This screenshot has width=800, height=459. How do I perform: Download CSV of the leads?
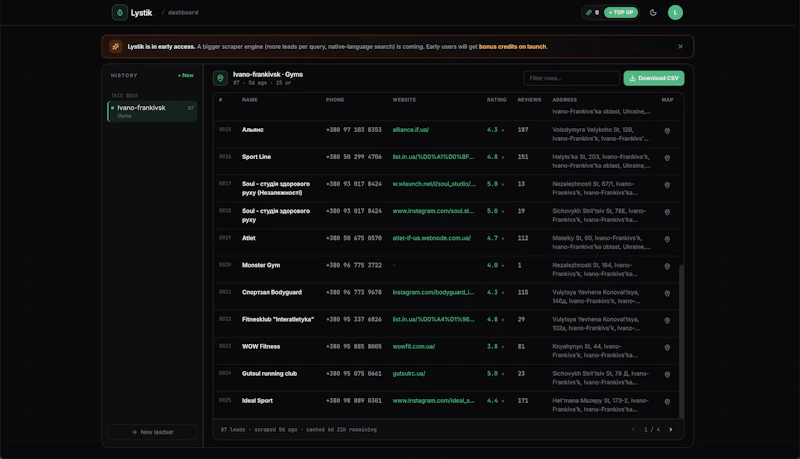pos(654,78)
